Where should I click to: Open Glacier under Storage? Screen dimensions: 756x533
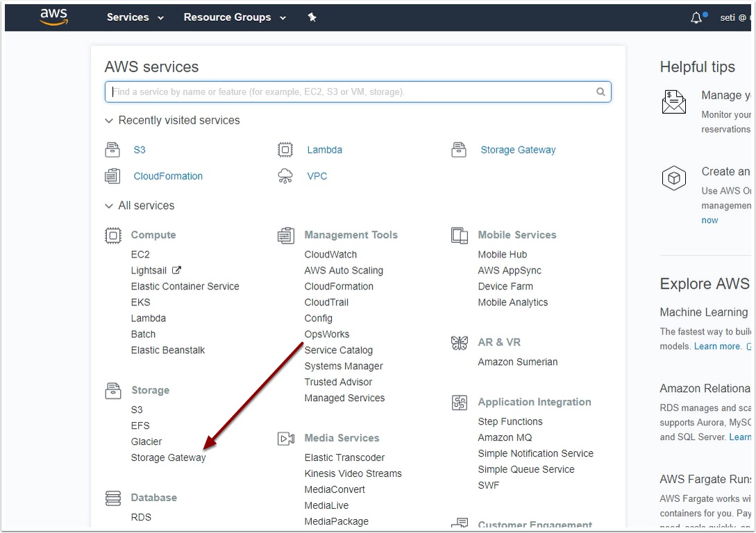tap(146, 441)
